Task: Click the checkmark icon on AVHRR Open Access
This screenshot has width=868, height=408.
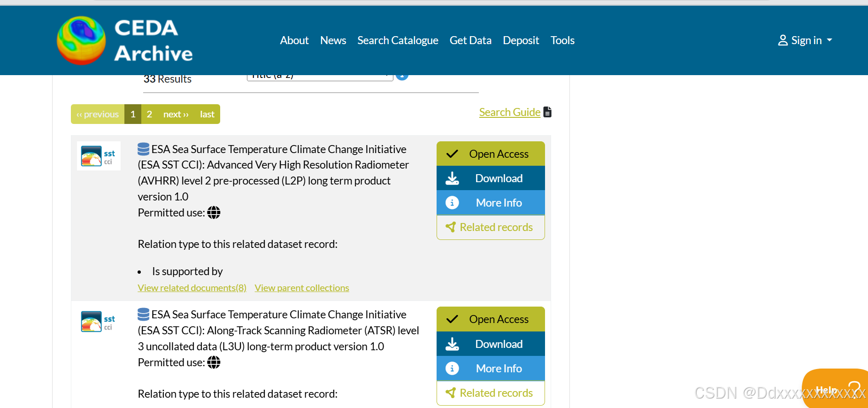Action: pos(452,154)
